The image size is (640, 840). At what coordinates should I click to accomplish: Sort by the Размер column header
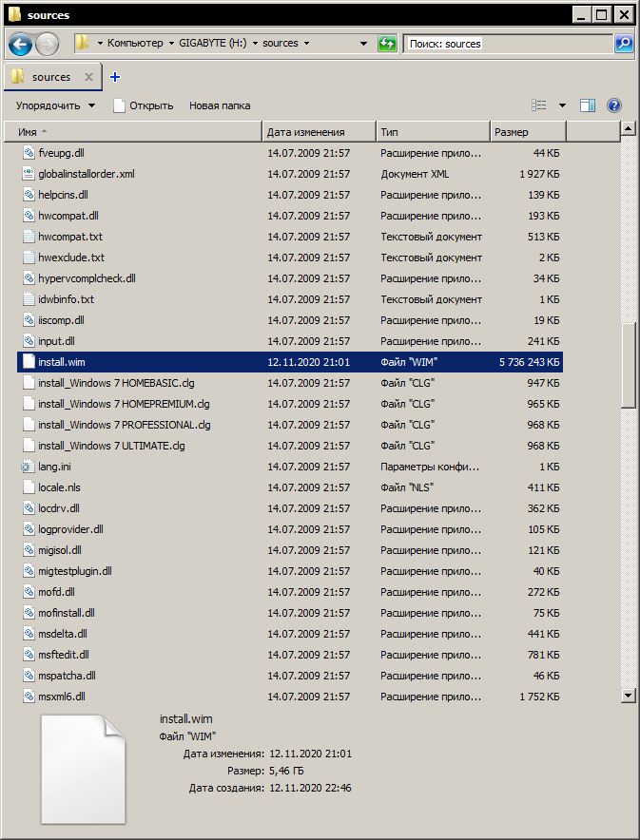[x=528, y=132]
